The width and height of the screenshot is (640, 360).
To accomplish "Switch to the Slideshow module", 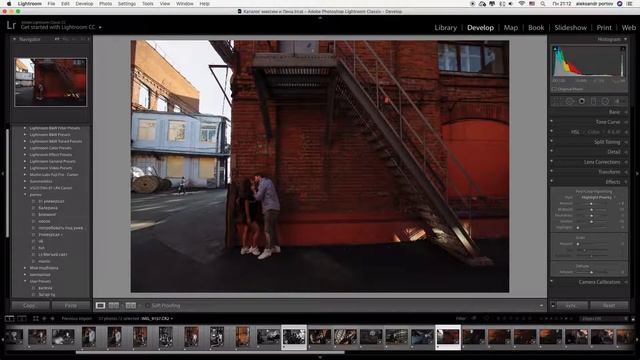I will tap(570, 27).
